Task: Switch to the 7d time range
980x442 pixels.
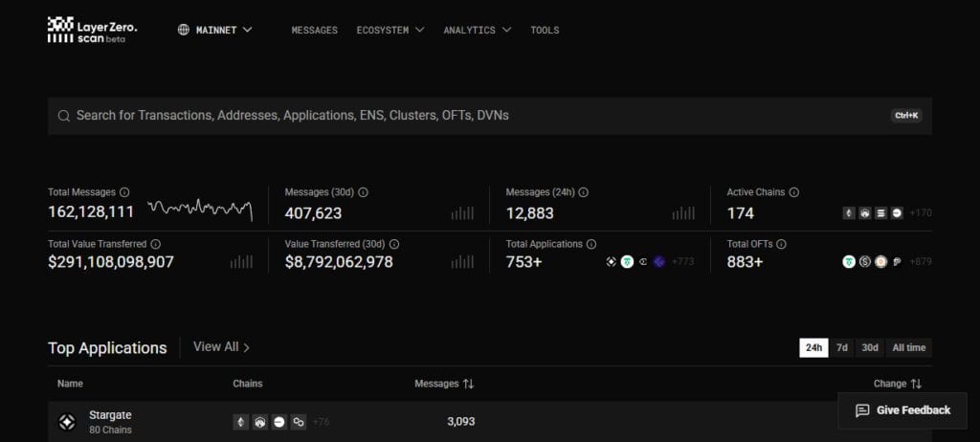Action: [842, 347]
